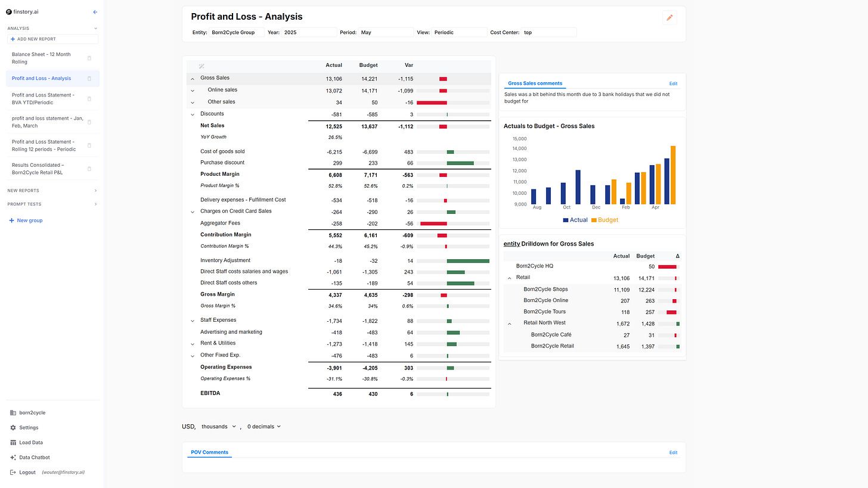
Task: Click the Settings gear icon
Action: [x=13, y=428]
